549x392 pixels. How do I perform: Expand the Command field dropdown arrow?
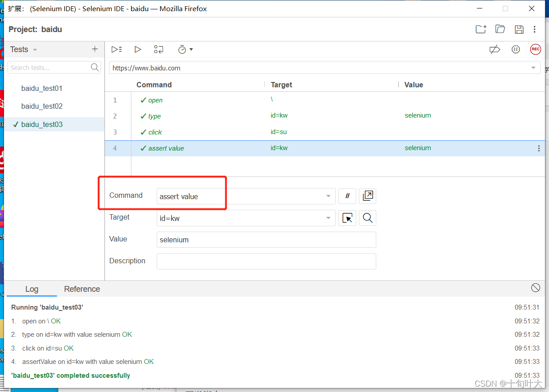328,196
